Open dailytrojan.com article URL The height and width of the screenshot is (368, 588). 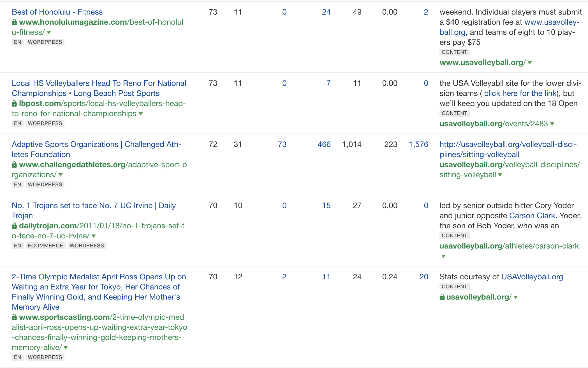(x=98, y=231)
